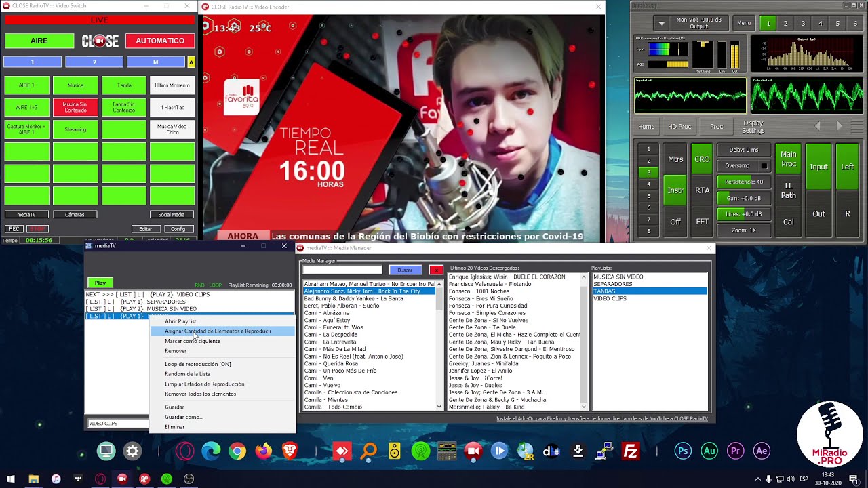Open FileZilla from the dock
The height and width of the screenshot is (488, 868).
(x=631, y=451)
